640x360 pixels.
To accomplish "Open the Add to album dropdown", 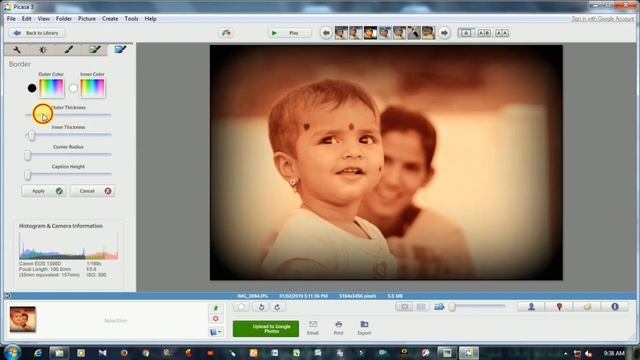I will point(216,332).
